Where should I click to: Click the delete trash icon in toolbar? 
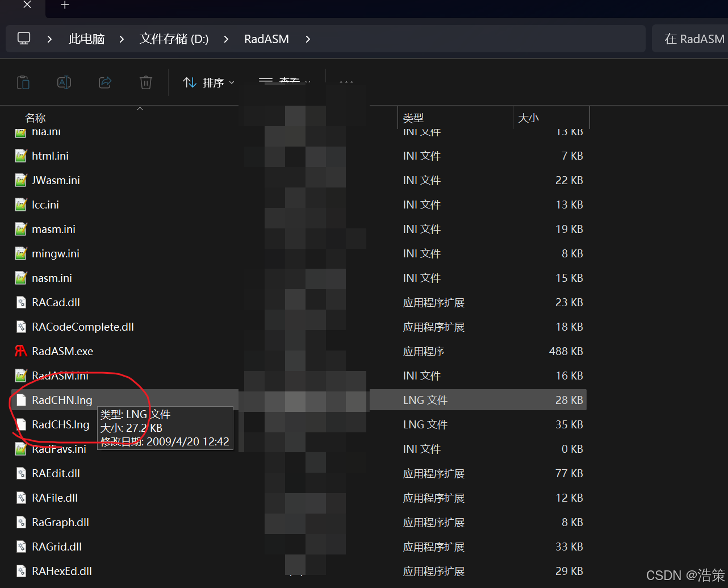[x=146, y=82]
